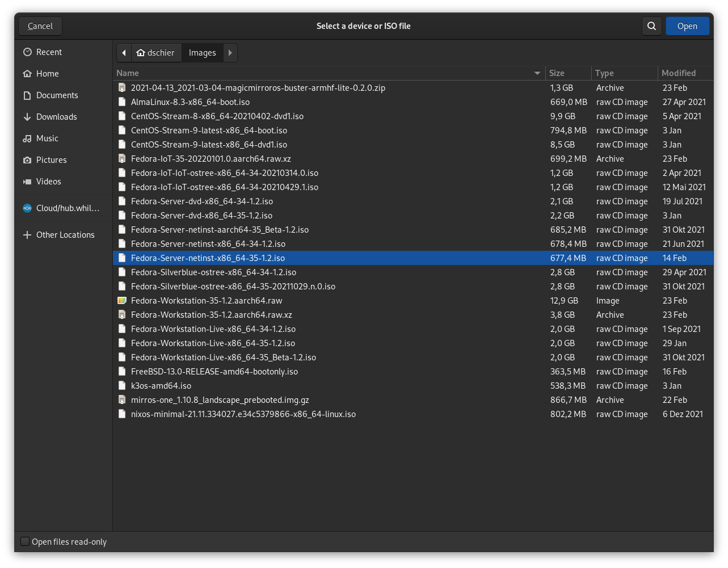Select Fedora-Silverblue-ostree-x86_64-34-1.2.iso
This screenshot has height=568, width=728.
tap(413, 272)
